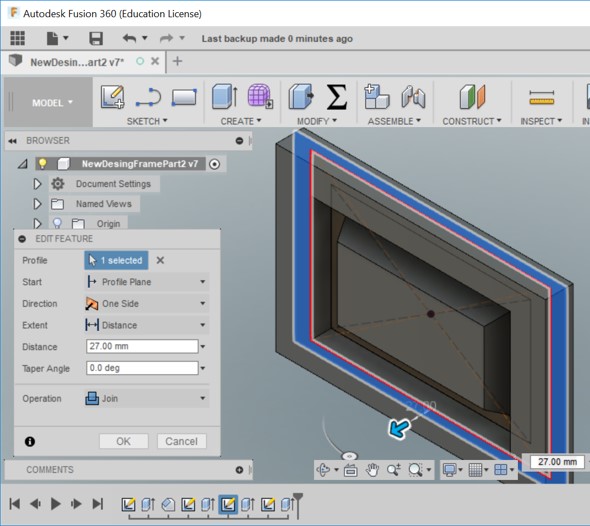This screenshot has height=526, width=590.
Task: Open the Extent Distance dropdown
Action: click(147, 325)
